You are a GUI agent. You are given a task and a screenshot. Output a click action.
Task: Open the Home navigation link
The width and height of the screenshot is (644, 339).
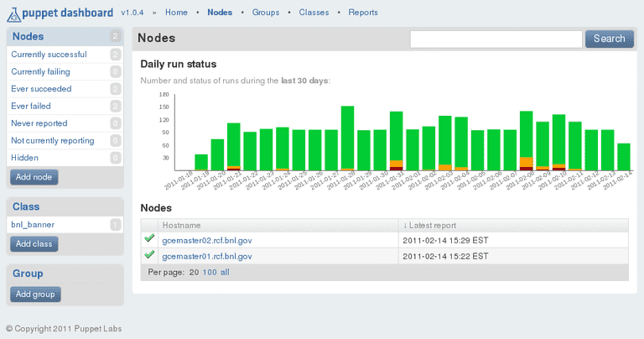pos(176,13)
